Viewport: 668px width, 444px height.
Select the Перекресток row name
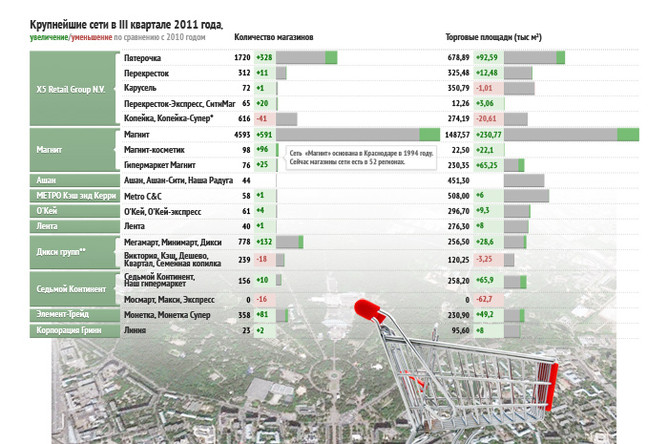click(x=147, y=73)
